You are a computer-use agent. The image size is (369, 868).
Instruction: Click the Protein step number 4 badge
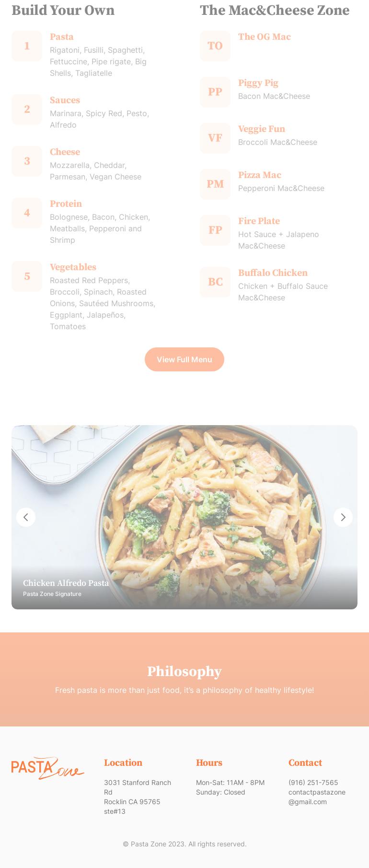coord(27,213)
